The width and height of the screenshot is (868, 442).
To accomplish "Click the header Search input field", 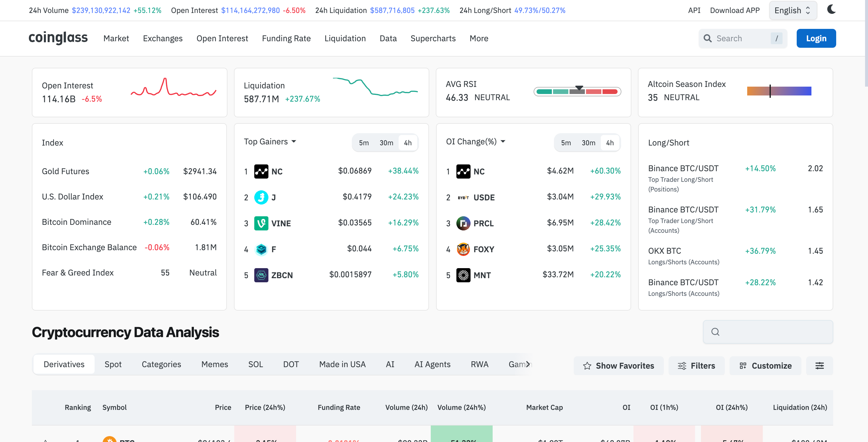I will (x=743, y=38).
